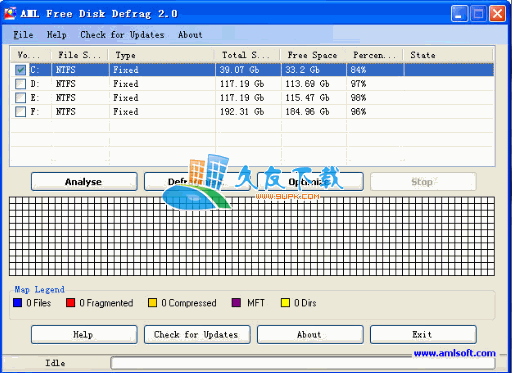Click the 0 Fragmented legend text

[106, 303]
